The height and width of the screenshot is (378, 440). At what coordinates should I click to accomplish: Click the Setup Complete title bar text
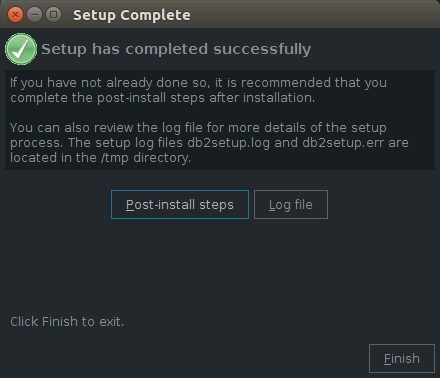click(x=132, y=15)
